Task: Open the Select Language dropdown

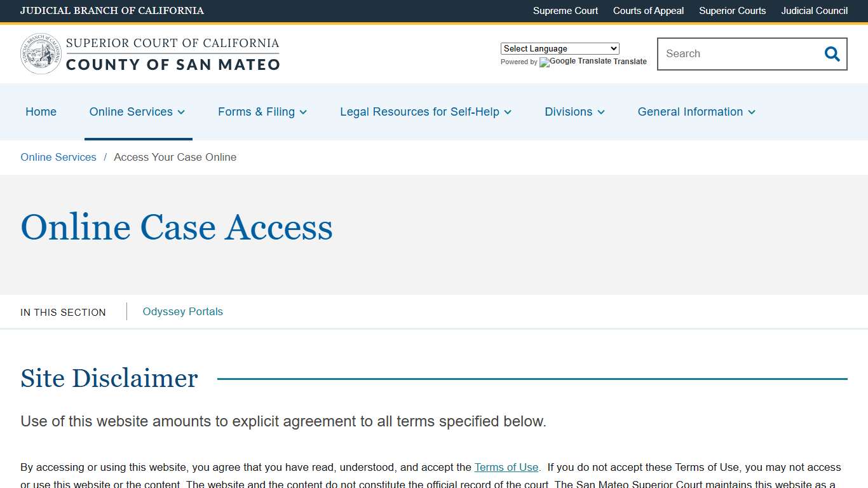Action: (559, 48)
